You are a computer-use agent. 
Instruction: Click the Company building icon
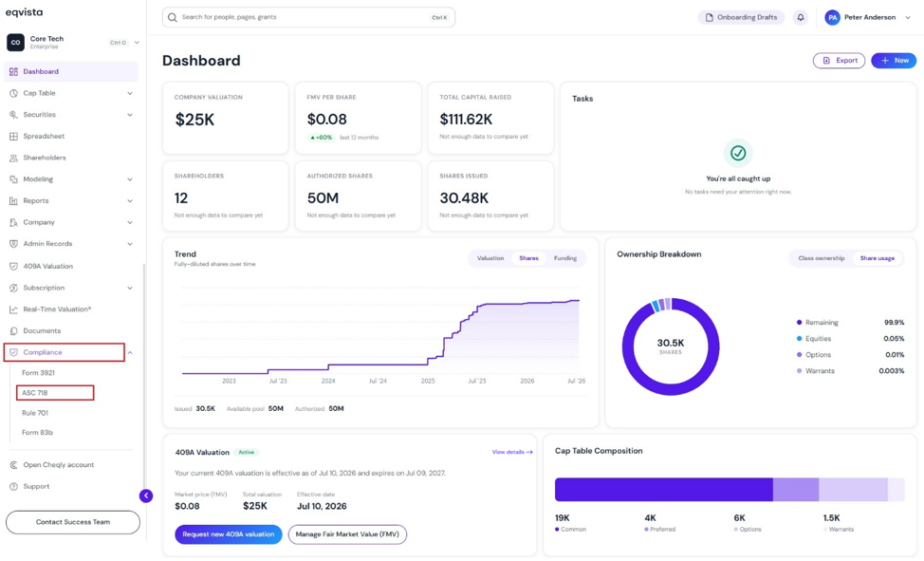pos(13,222)
